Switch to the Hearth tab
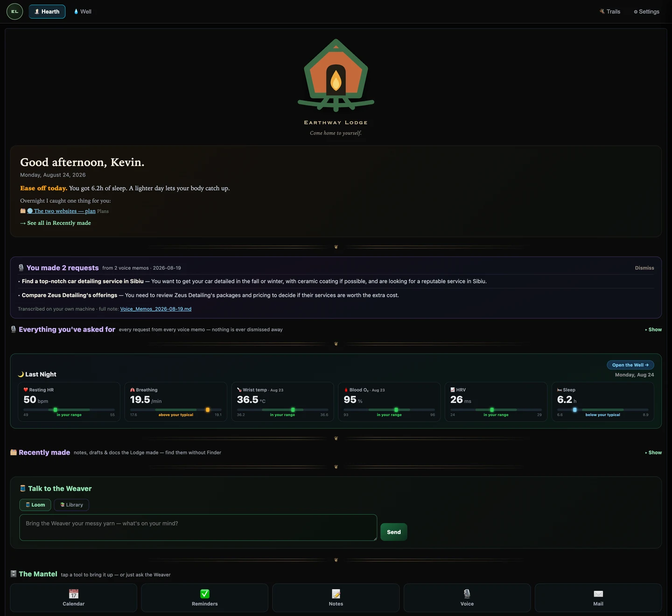The height and width of the screenshot is (616, 672). [x=47, y=12]
